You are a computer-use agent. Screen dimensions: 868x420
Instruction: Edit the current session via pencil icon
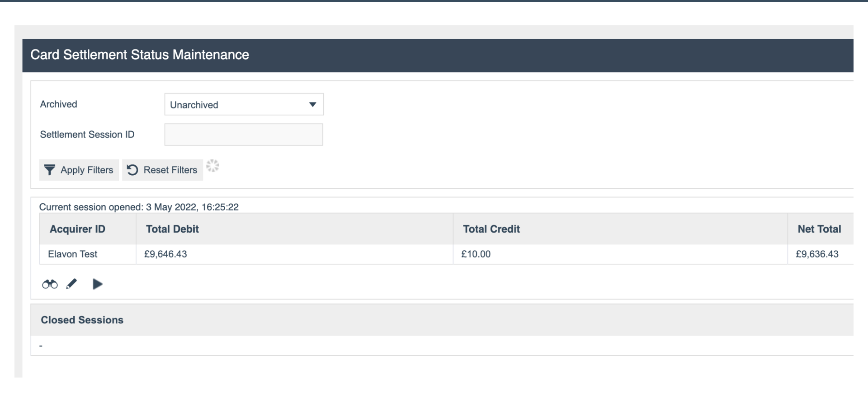coord(71,284)
